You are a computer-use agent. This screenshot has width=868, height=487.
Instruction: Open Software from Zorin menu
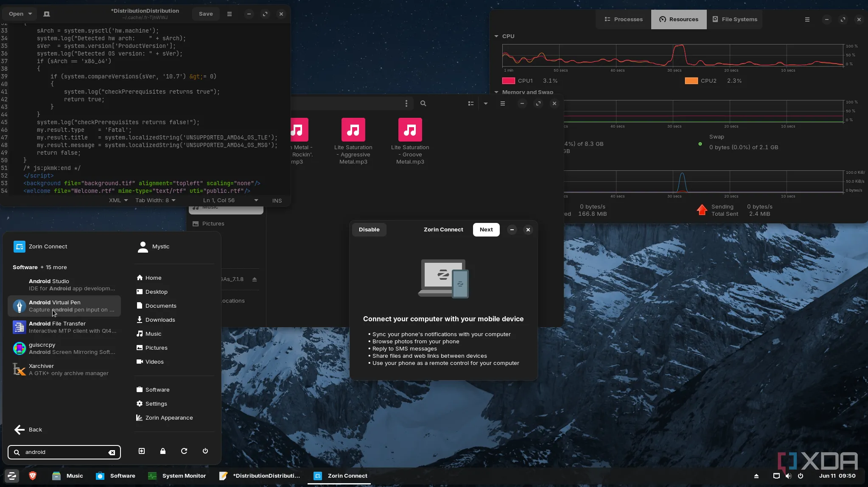coord(153,390)
